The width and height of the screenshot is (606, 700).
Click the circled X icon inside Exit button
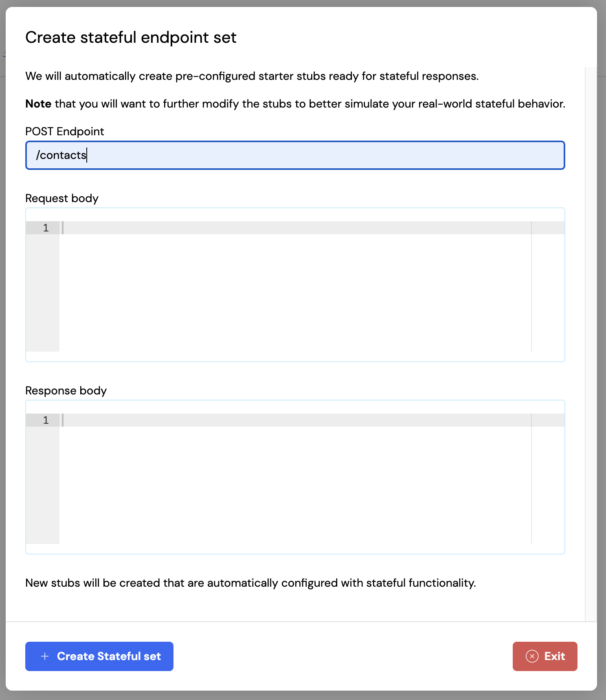click(x=531, y=656)
